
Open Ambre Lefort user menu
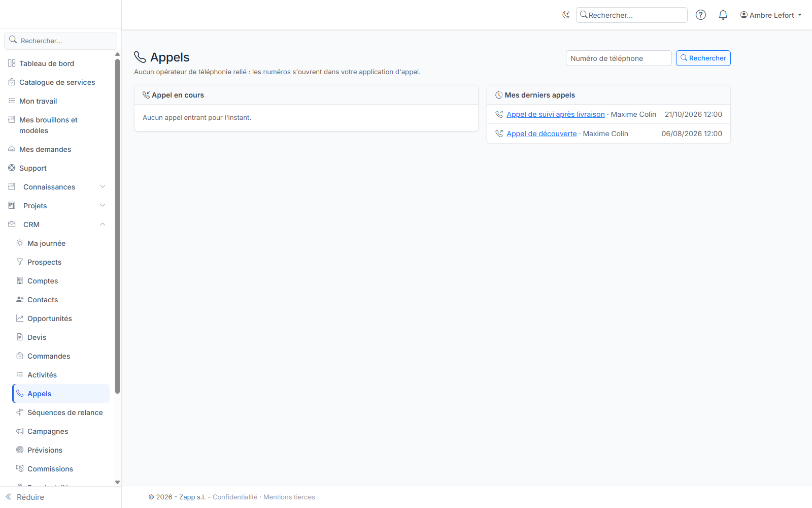(771, 15)
